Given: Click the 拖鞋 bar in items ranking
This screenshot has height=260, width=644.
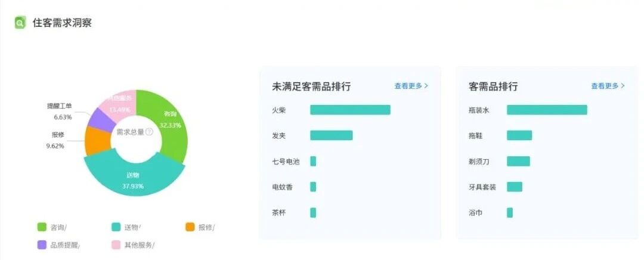Looking at the screenshot, I should (x=519, y=135).
